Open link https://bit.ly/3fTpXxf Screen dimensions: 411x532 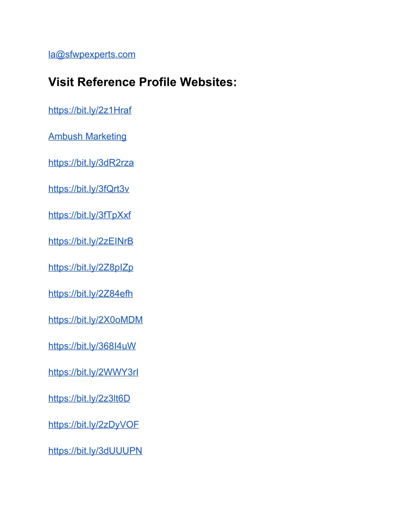tap(90, 215)
